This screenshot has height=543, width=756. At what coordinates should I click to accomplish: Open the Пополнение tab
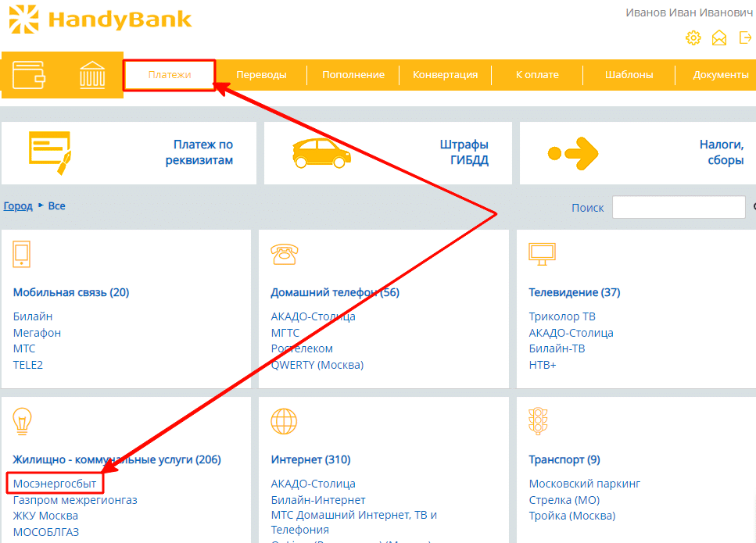353,75
